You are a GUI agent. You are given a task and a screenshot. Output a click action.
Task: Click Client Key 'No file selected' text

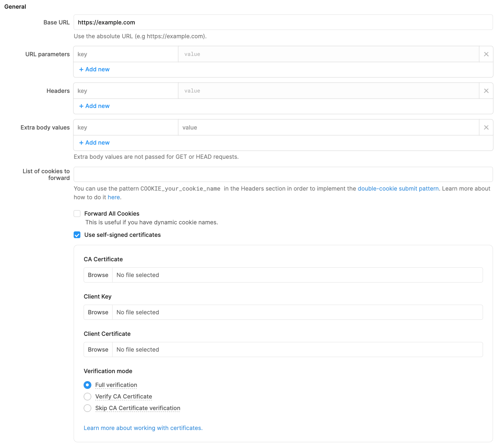click(x=138, y=312)
